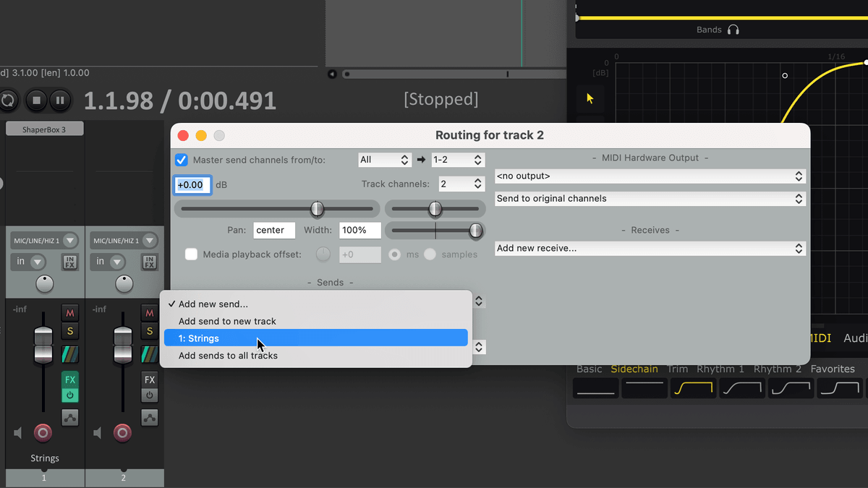Toggle Master send channels checkbox
The width and height of the screenshot is (868, 488).
click(x=182, y=160)
